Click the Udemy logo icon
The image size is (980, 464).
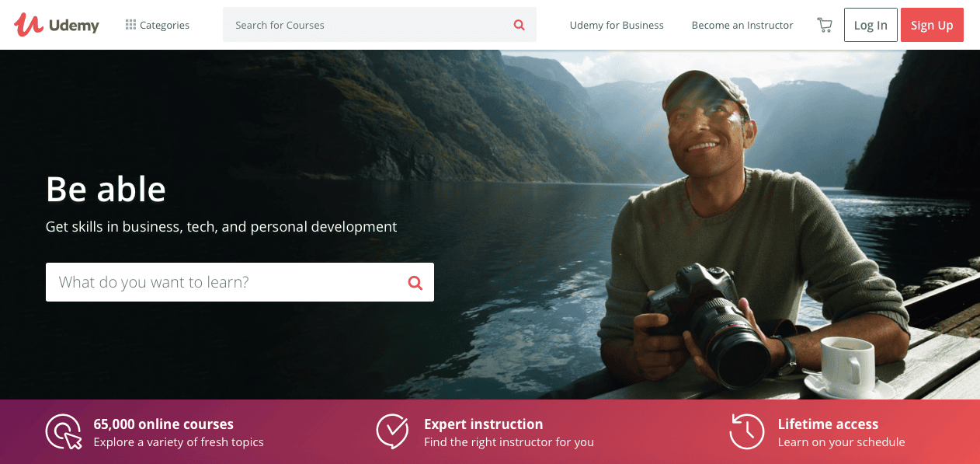coord(28,25)
